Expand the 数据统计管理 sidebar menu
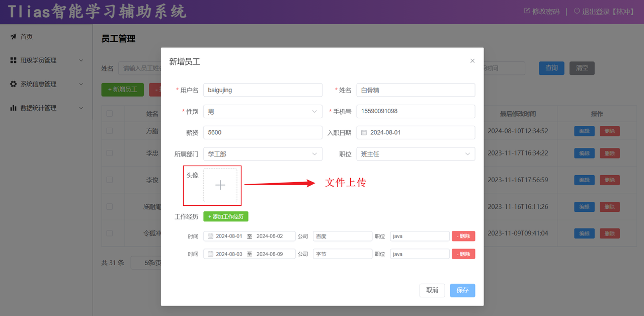The image size is (644, 316). coord(81,108)
